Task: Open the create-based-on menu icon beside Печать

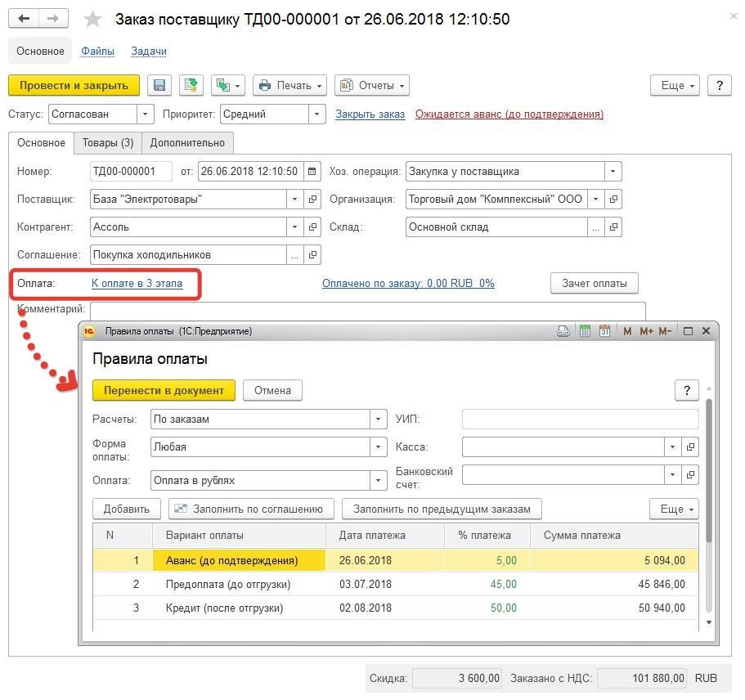Action: point(228,85)
